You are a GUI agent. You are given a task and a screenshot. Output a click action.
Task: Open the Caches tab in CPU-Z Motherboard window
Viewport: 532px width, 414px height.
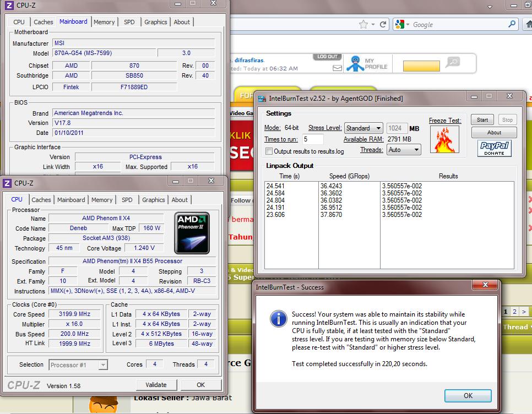tap(44, 22)
